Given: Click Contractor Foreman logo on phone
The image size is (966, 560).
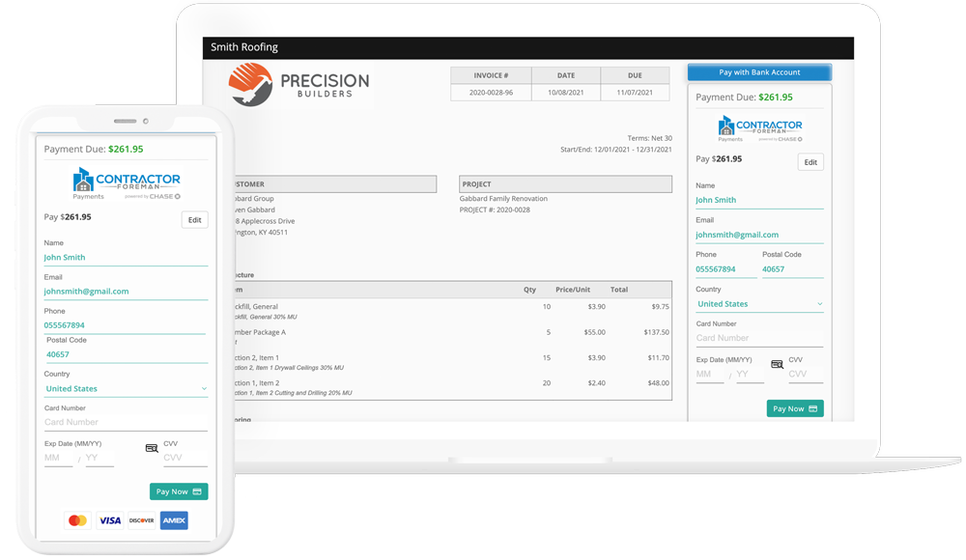Looking at the screenshot, I should pyautogui.click(x=126, y=182).
